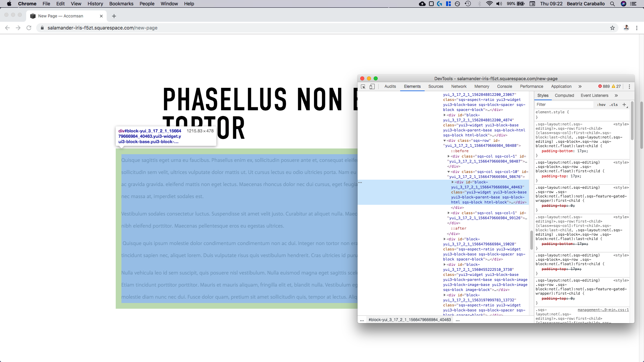Open the Bookmarks menu
Image resolution: width=644 pixels, height=362 pixels.
coord(121,4)
